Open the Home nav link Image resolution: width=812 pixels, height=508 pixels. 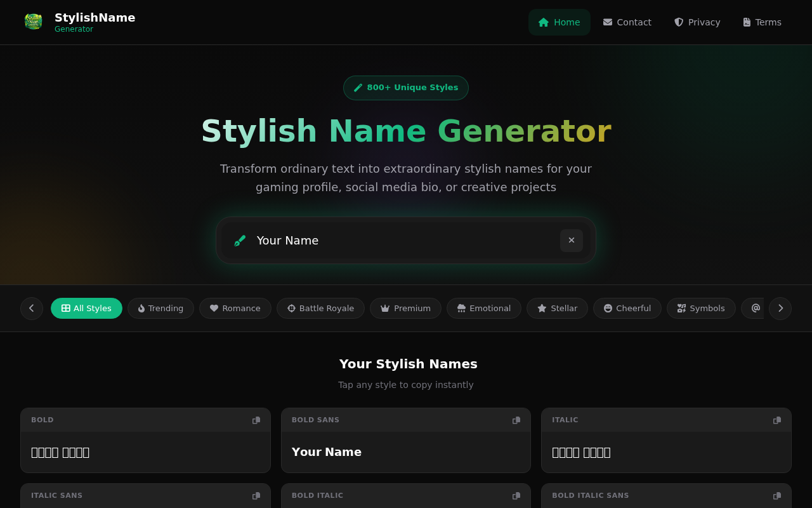click(x=560, y=22)
